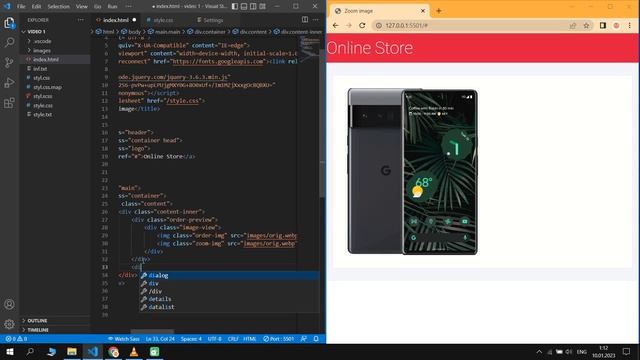The image size is (640, 360).
Task: Reload the page in Chrome
Action: click(362, 25)
